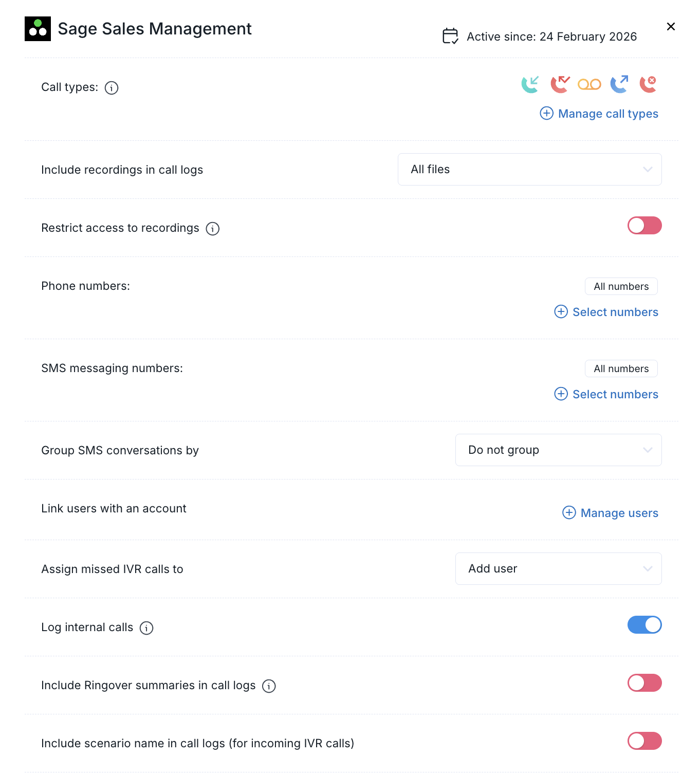Click the Sage Sales Management logo
Screen dimensions: 700x774
[38, 29]
